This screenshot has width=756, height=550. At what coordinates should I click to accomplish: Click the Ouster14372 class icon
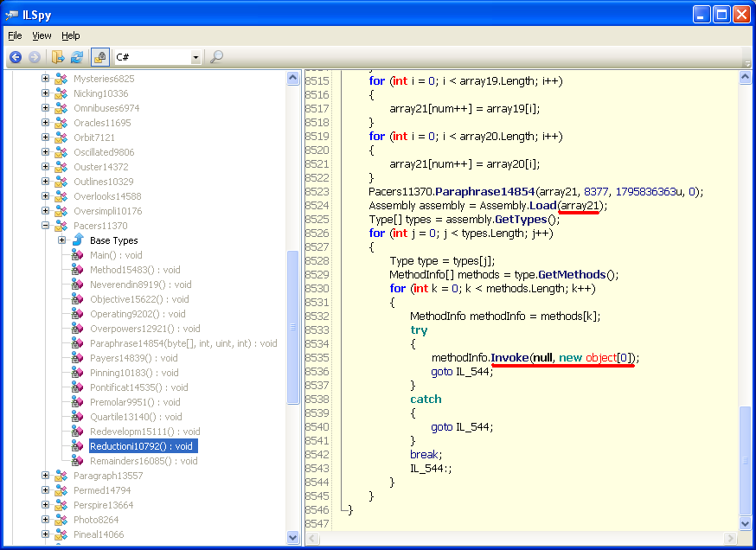click(x=61, y=167)
